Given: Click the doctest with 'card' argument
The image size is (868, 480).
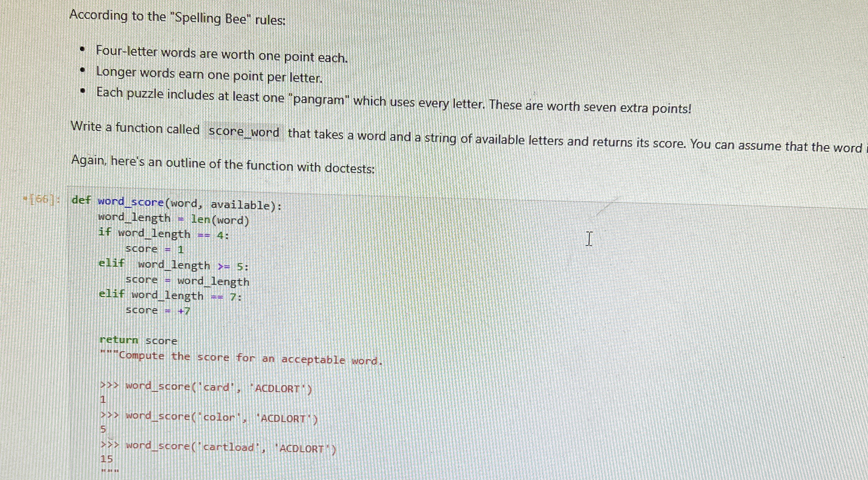Looking at the screenshot, I should click(x=206, y=387).
